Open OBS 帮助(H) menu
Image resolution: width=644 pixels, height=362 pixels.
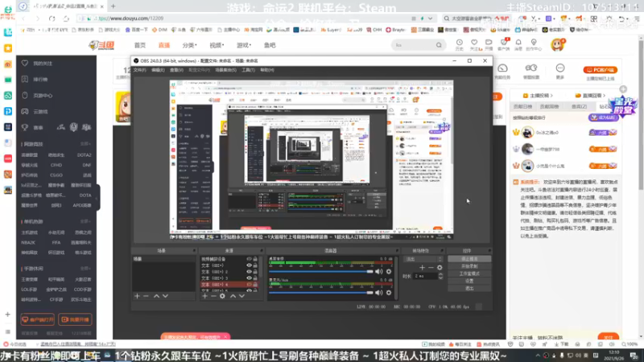click(267, 70)
